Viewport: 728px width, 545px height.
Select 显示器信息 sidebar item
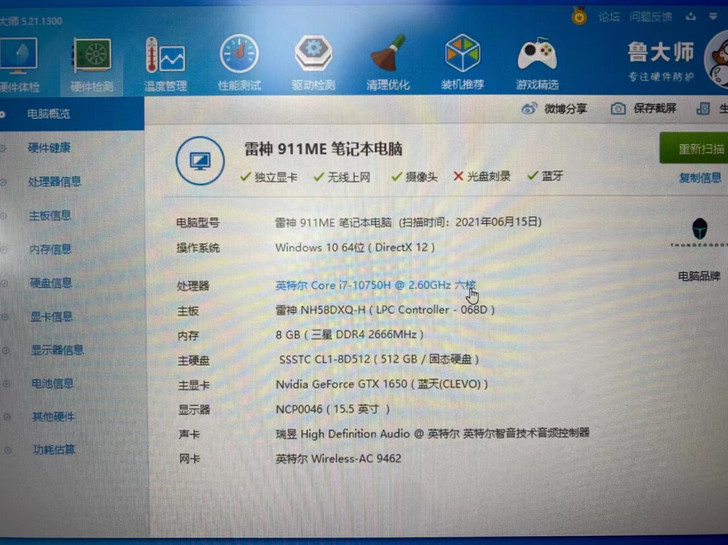(x=57, y=350)
